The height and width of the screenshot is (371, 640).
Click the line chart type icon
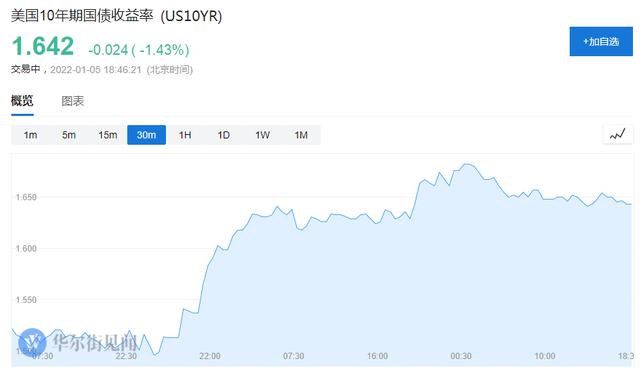click(x=618, y=135)
